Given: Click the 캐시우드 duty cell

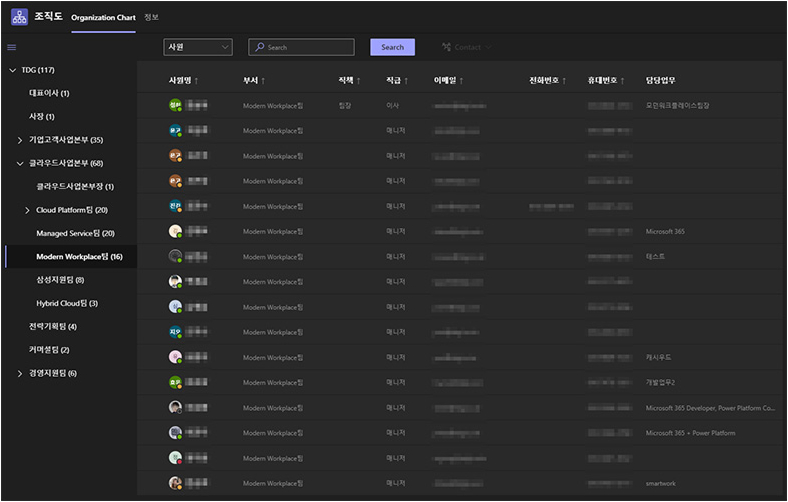Looking at the screenshot, I should pos(658,357).
